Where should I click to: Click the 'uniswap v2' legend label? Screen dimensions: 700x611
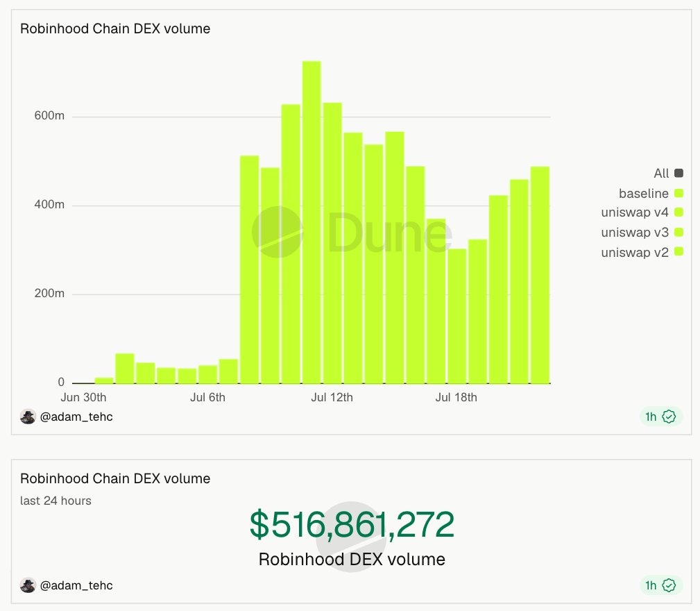(x=635, y=252)
